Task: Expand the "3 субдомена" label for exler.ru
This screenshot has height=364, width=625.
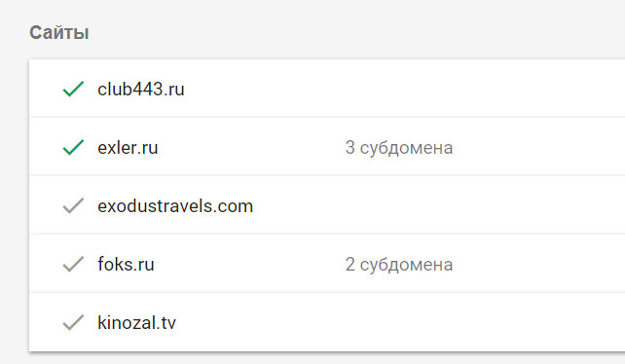Action: (399, 148)
